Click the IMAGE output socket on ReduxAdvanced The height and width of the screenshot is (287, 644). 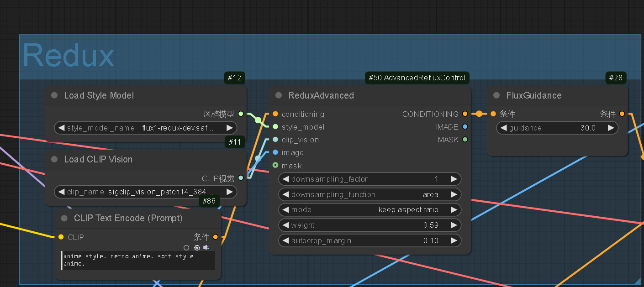pos(465,127)
